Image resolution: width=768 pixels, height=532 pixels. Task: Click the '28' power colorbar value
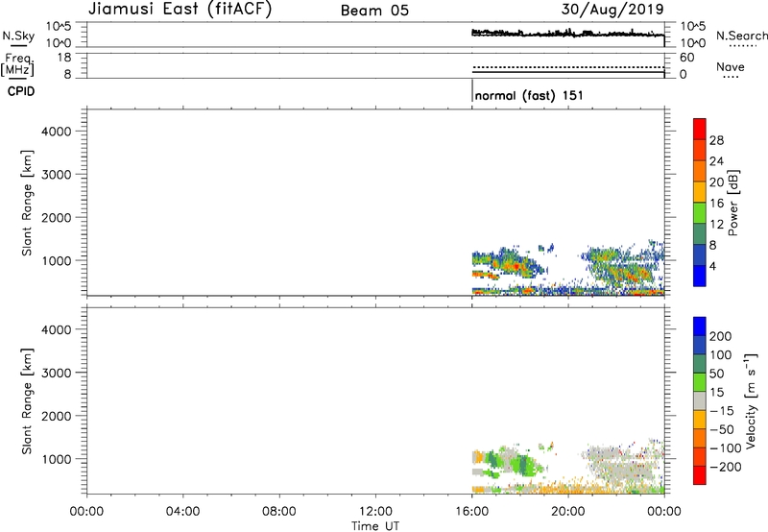tap(716, 140)
